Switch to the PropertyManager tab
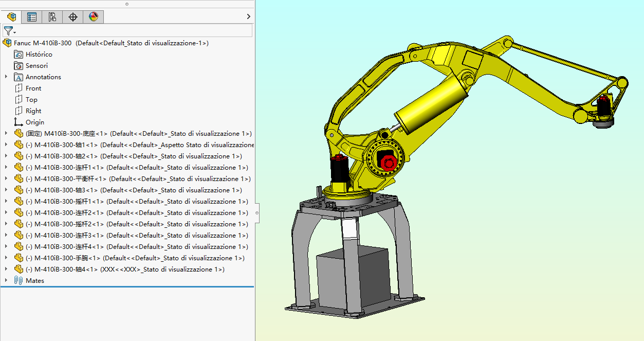 pos(32,16)
